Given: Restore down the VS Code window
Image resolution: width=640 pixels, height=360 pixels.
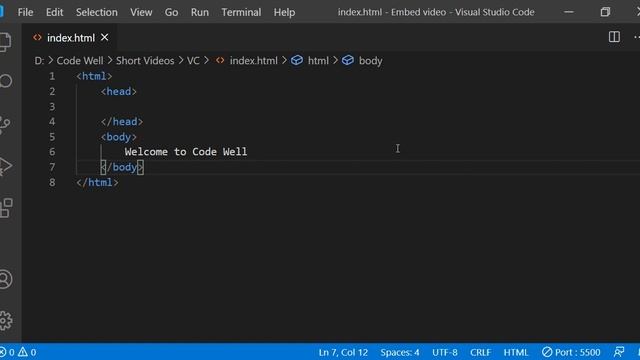Looking at the screenshot, I should pos(605,12).
